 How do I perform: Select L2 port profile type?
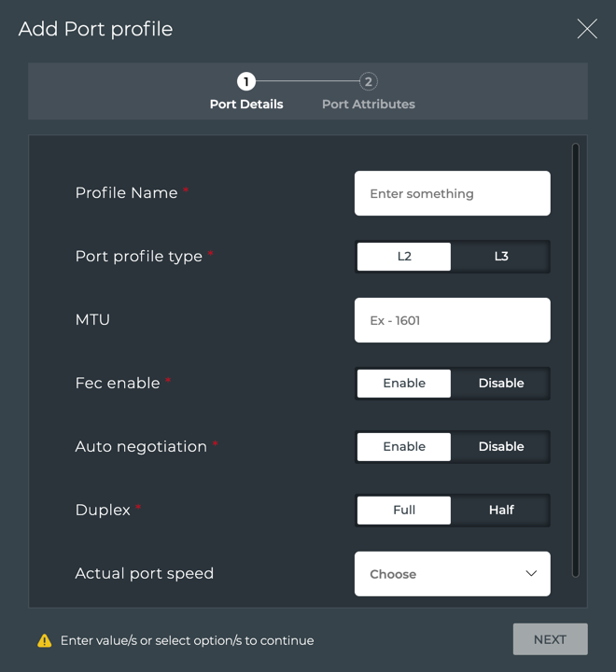pos(404,257)
